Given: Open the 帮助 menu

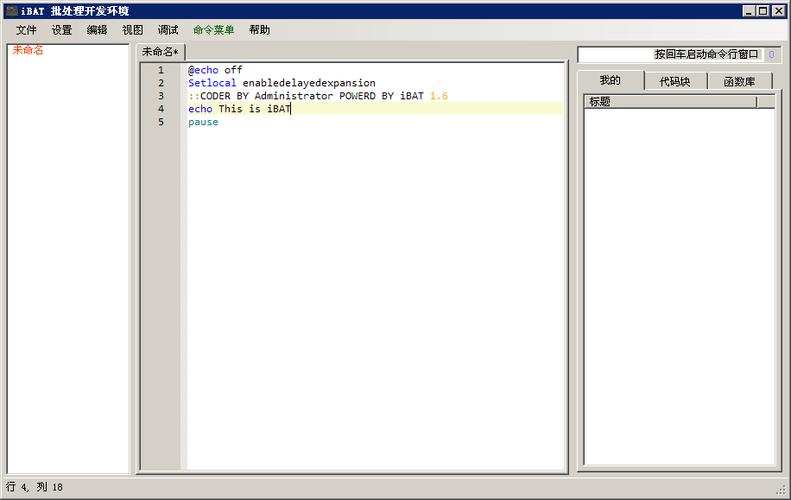Looking at the screenshot, I should pos(259,30).
